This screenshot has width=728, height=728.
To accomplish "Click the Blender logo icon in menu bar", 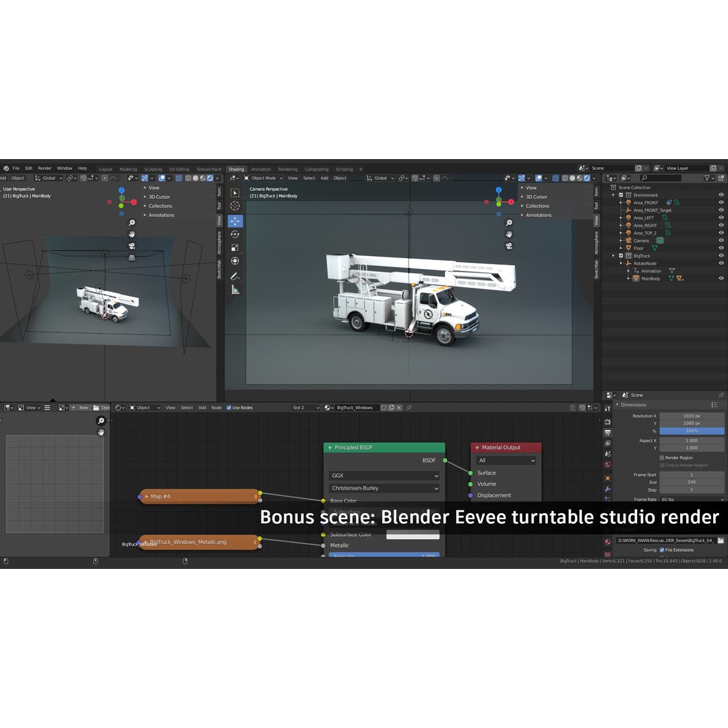I will pos(6,168).
